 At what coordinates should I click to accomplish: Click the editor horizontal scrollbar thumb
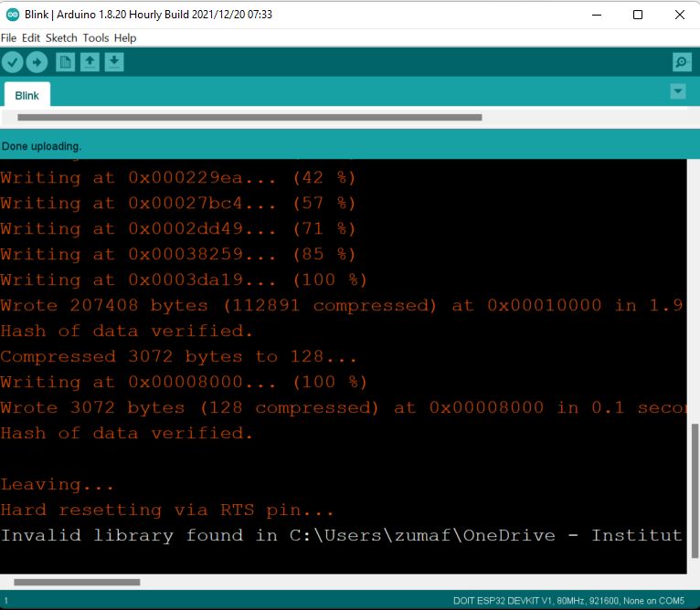[249, 118]
